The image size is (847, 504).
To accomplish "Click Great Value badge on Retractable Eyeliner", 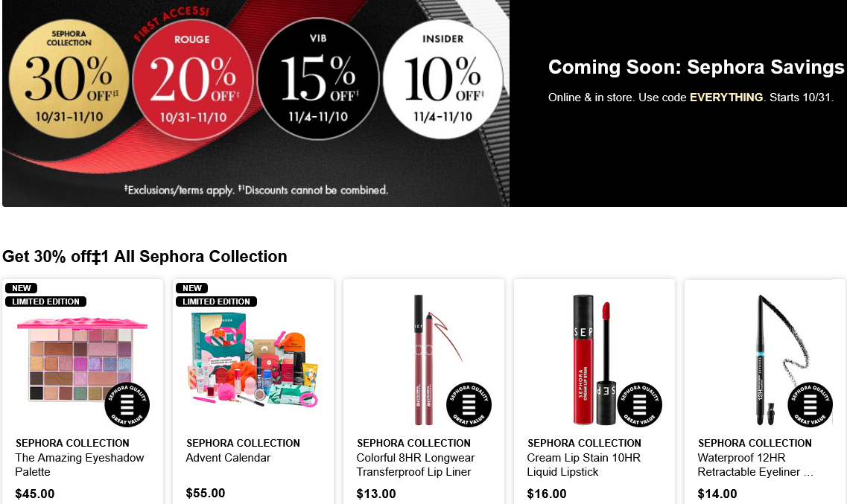I will coord(810,405).
